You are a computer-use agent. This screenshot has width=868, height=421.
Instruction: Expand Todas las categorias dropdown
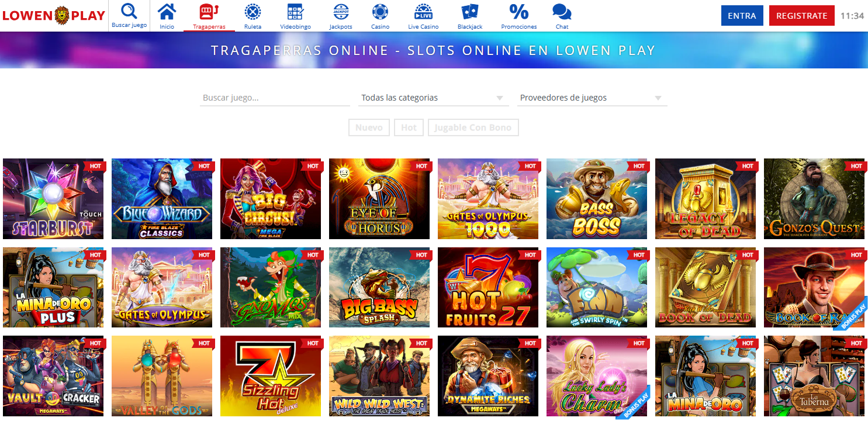(x=433, y=98)
